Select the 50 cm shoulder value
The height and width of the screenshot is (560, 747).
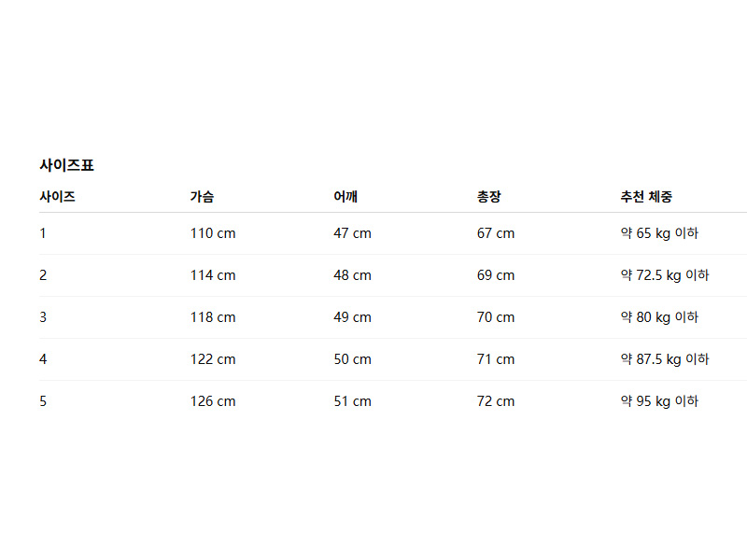[352, 359]
